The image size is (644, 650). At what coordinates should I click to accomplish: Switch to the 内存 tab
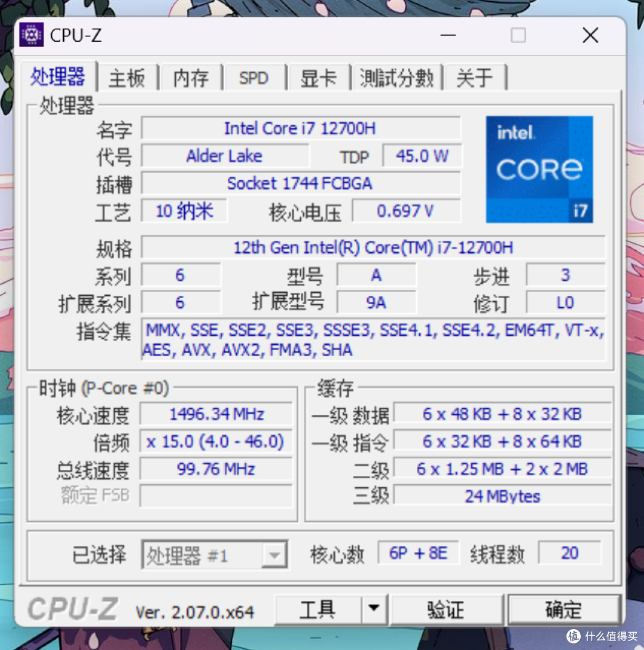190,78
